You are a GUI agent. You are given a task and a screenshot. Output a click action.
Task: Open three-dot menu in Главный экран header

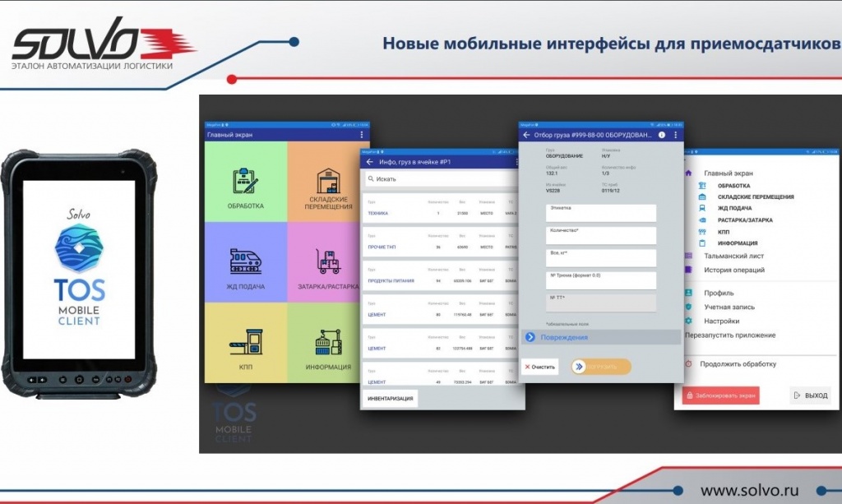(362, 135)
